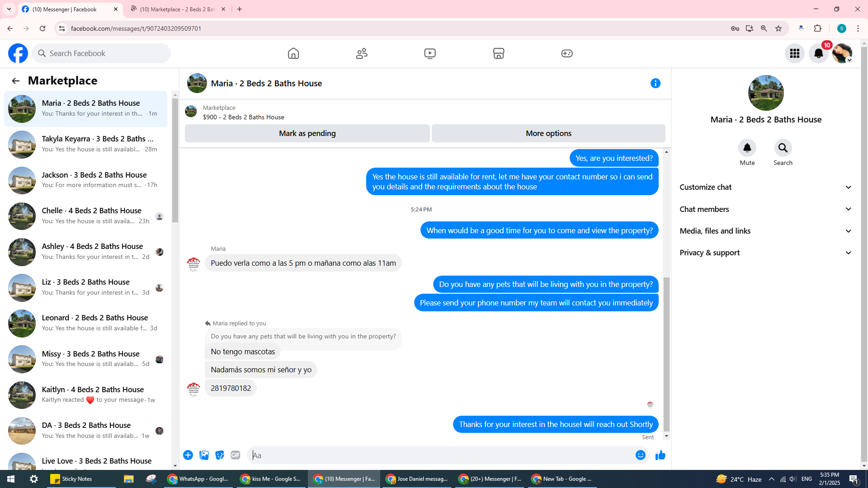The image size is (868, 488).
Task: Open the Watch video icon
Action: click(430, 53)
